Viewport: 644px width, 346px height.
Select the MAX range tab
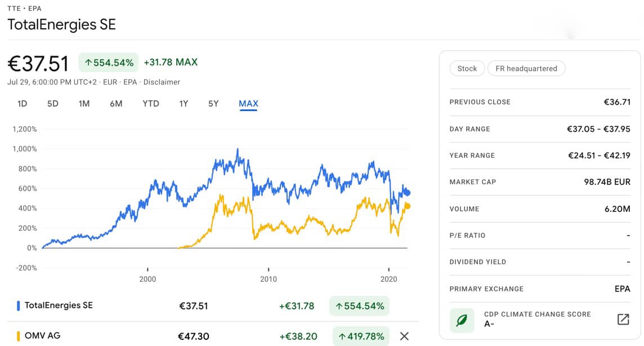click(x=248, y=104)
